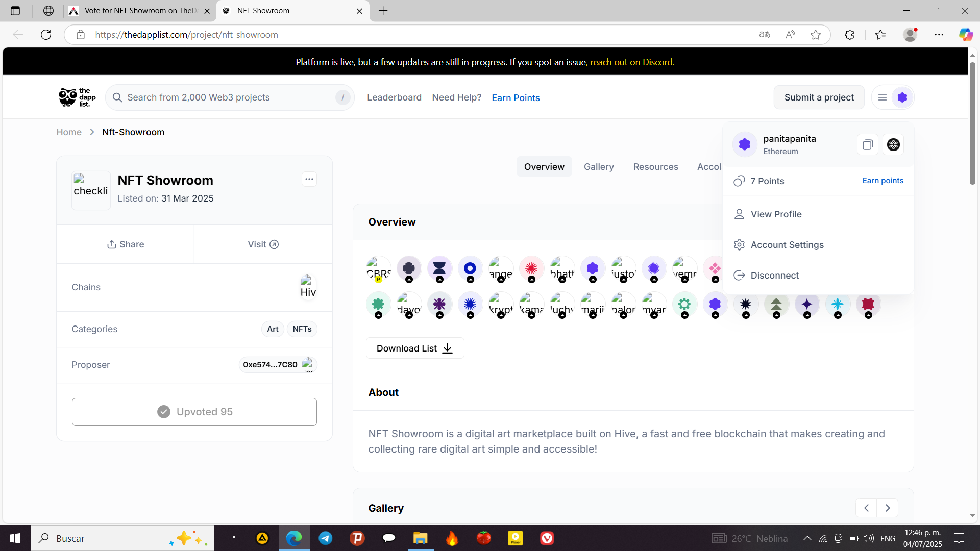Viewport: 980px width, 551px height.
Task: Open the thedapplist owl logo home
Action: [x=77, y=97]
